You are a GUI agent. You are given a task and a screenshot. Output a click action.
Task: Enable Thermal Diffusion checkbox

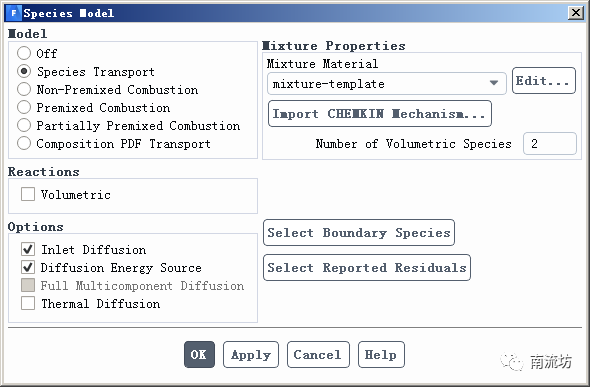pos(28,303)
